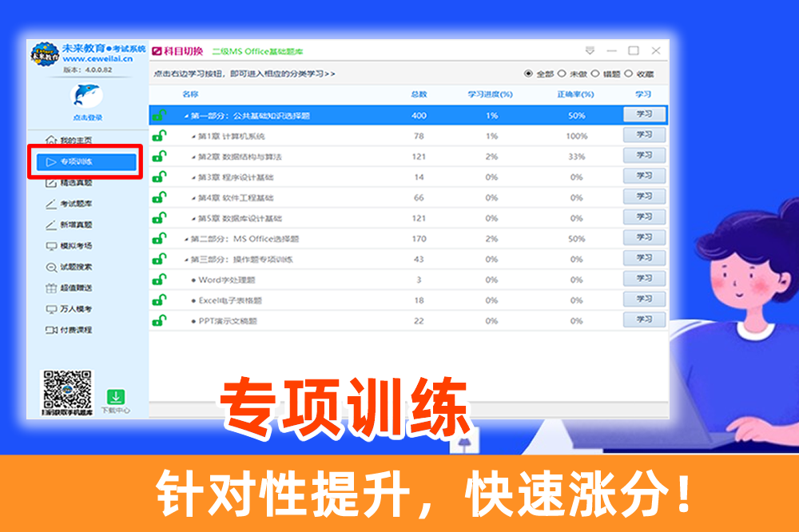Open 下载中心 green download icon

[x=116, y=398]
